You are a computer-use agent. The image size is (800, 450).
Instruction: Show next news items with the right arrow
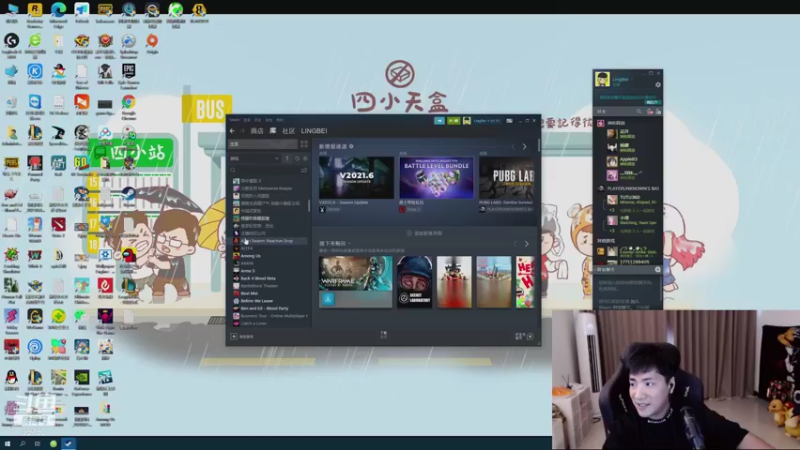524,147
